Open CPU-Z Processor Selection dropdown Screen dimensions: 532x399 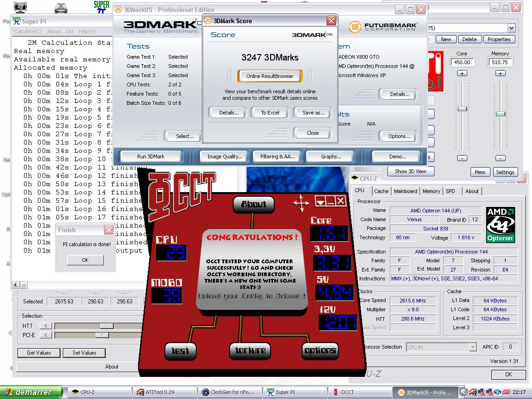472,347
